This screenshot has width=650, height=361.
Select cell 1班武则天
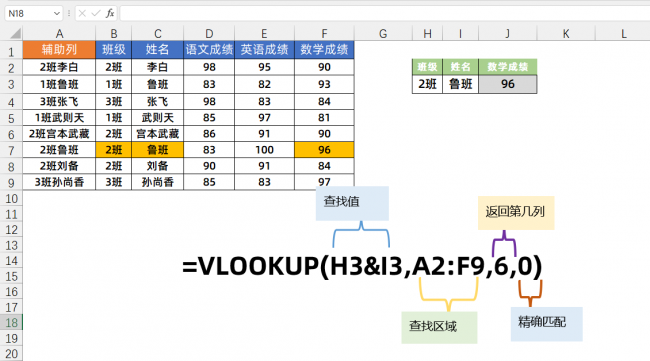[59, 118]
